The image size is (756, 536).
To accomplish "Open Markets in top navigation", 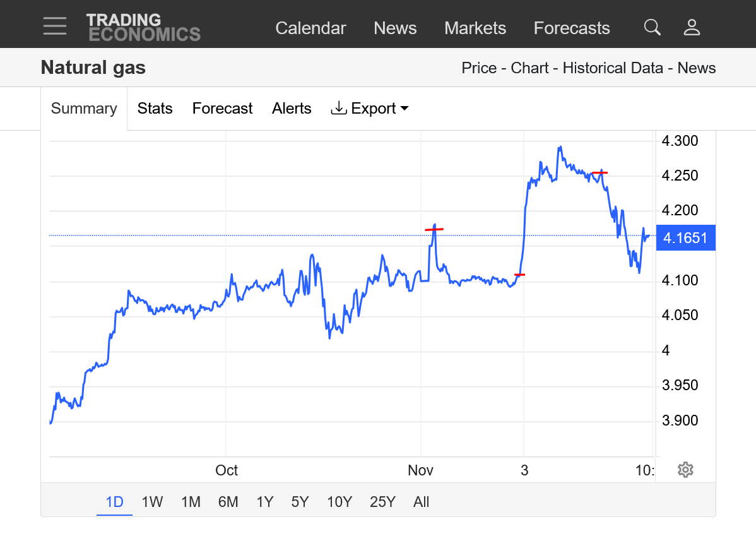I will click(x=475, y=28).
